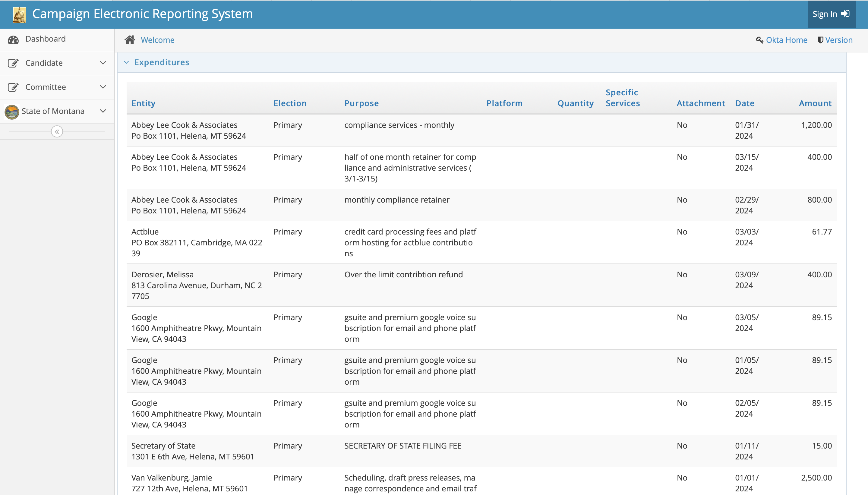Click the Candidate edit pencil icon
Image resolution: width=868 pixels, height=495 pixels.
[13, 63]
